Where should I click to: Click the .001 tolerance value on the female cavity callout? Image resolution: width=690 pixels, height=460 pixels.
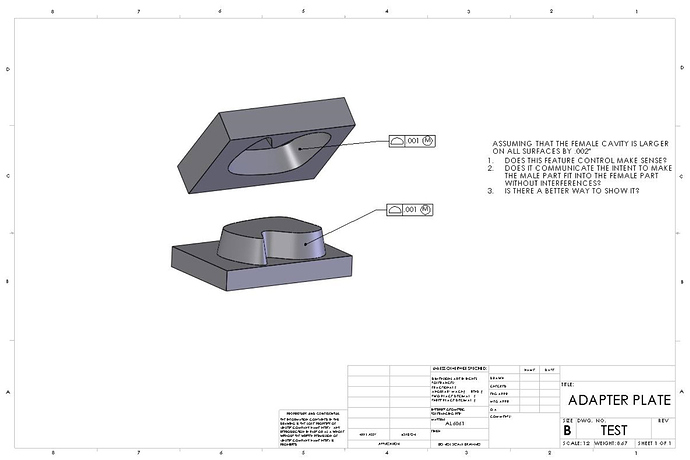tap(413, 141)
